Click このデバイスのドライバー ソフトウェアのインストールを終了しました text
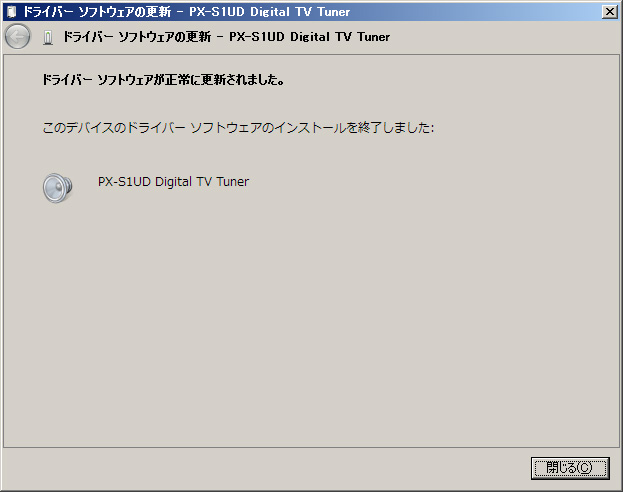Screen dimensions: 623x492 (x=238, y=128)
